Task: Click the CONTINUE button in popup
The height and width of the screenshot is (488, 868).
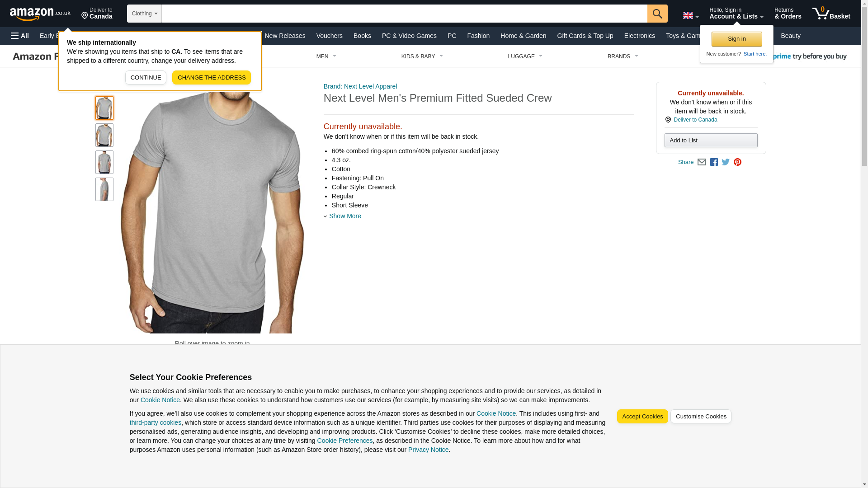Action: pyautogui.click(x=146, y=77)
